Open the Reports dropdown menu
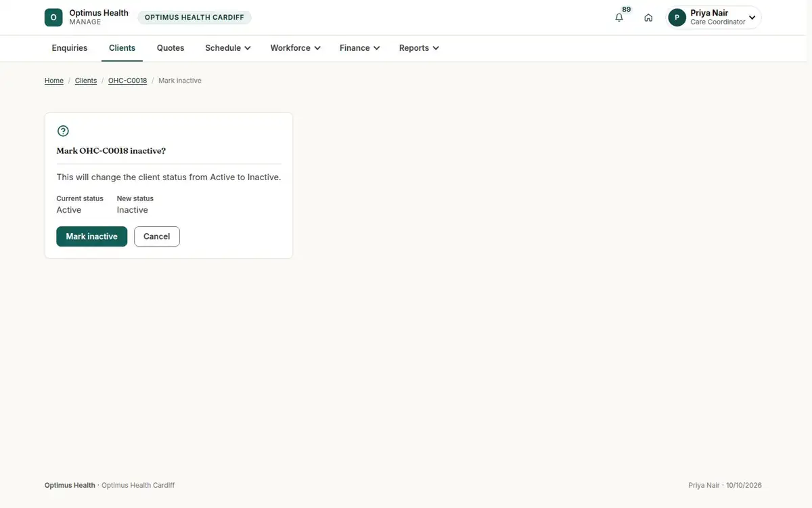Screen dimensions: 812x508 [419, 48]
